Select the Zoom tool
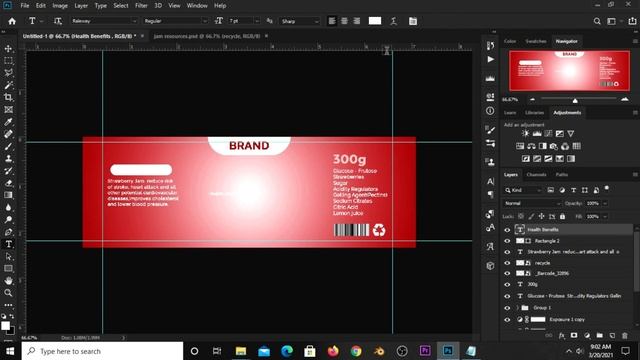The image size is (640, 360). [x=8, y=293]
